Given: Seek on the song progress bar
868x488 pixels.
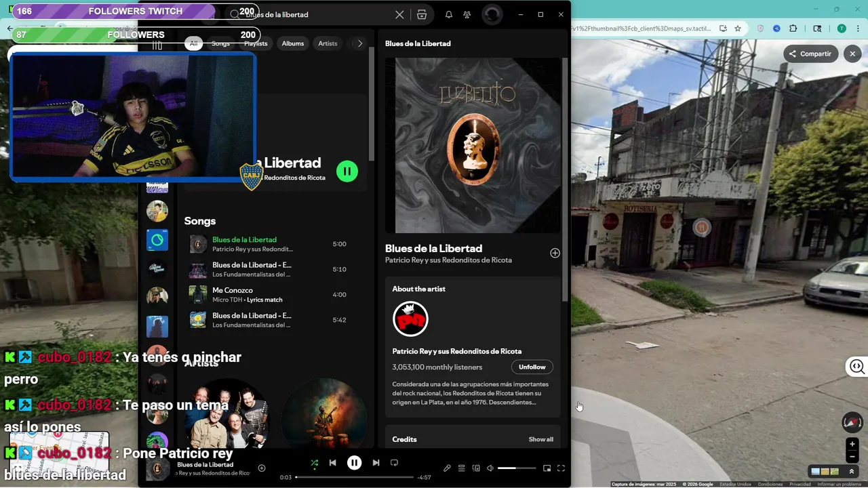Looking at the screenshot, I should click(x=354, y=477).
